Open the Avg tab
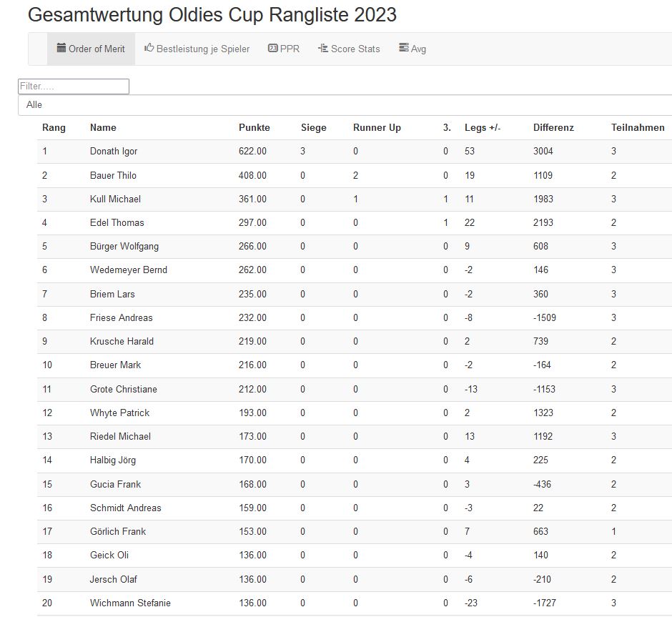Image resolution: width=672 pixels, height=617 pixels. [418, 49]
